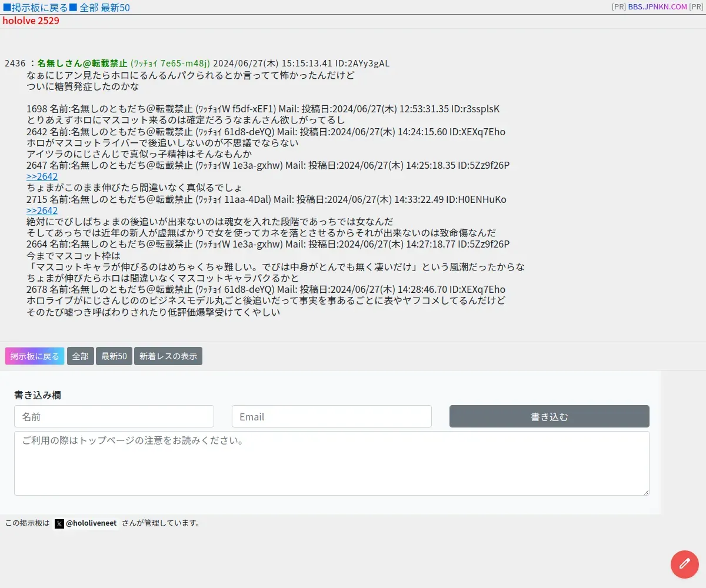The height and width of the screenshot is (588, 706).
Task: Select the line starting ちょまがこのまま伸びたら
Action: coord(134,188)
